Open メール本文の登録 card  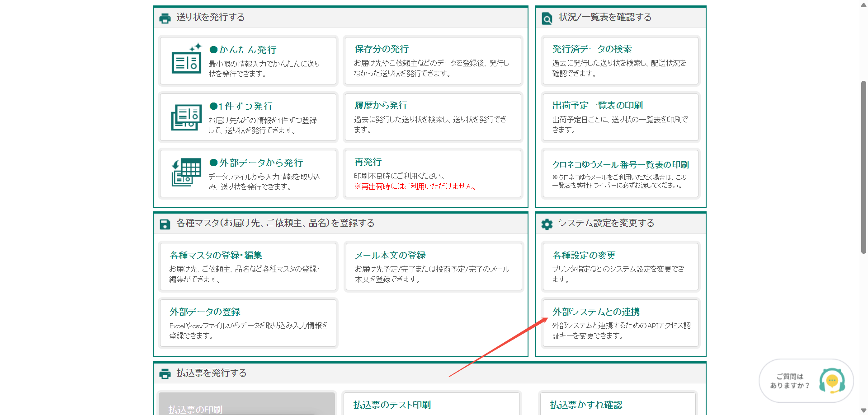click(433, 267)
